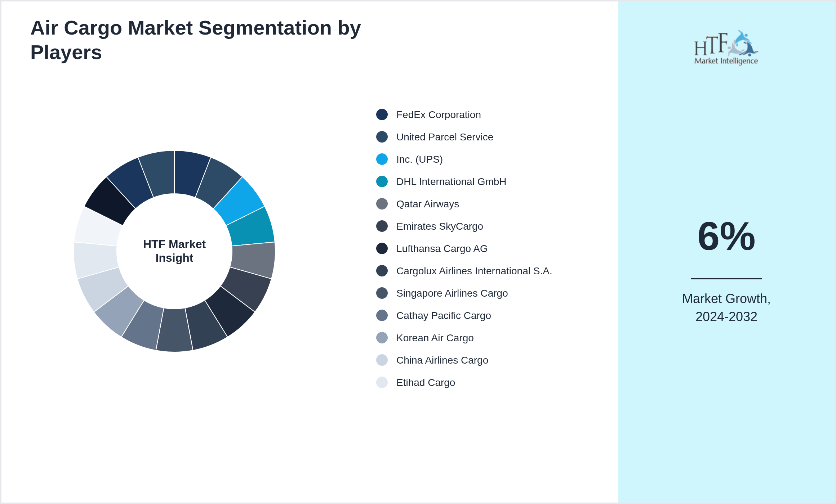Image resolution: width=836 pixels, height=504 pixels.
Task: Click the United Parcel Service legend dot
Action: [382, 137]
